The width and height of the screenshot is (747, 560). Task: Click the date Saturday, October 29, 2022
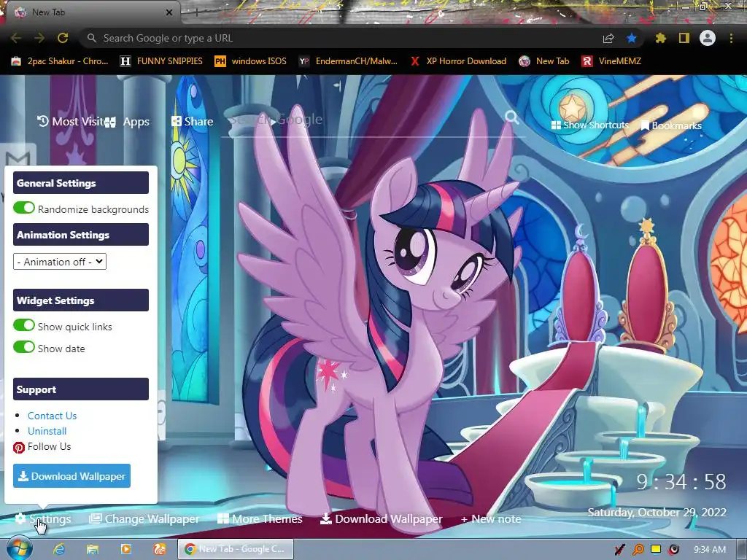657,513
